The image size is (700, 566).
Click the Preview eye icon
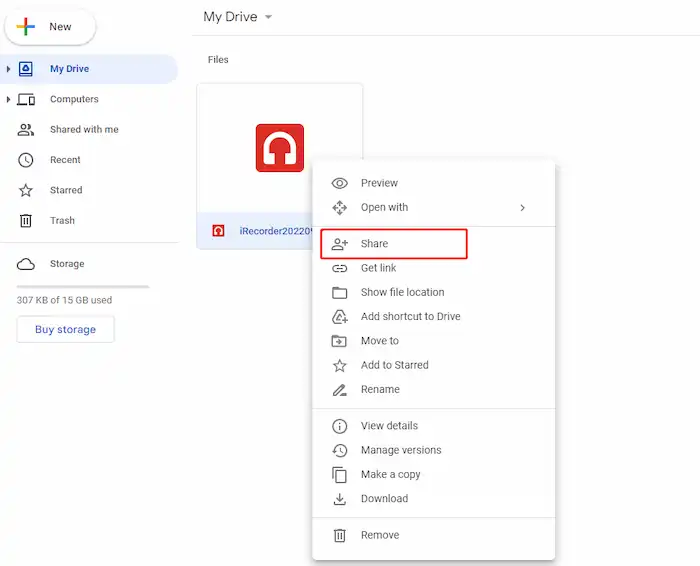point(339,183)
